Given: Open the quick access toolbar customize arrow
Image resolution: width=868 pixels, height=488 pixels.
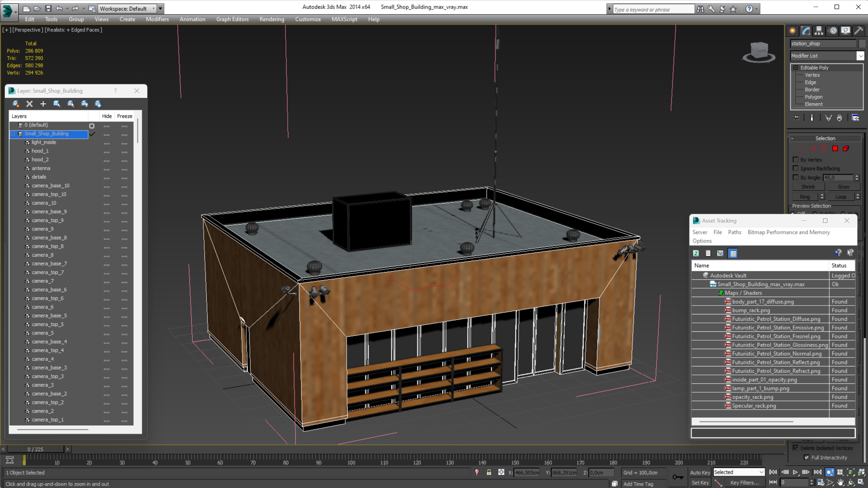Looking at the screenshot, I should (160, 9).
